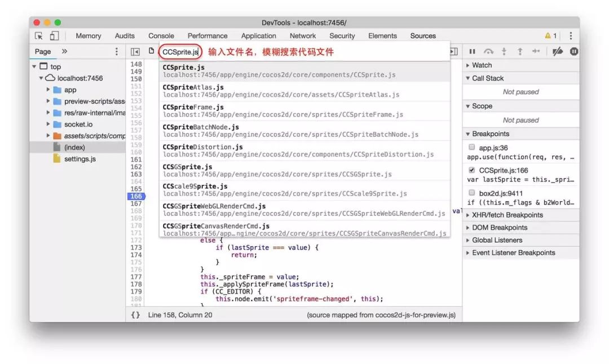
Task: Select CCSpriteFrame.js search result
Action: pyautogui.click(x=304, y=111)
